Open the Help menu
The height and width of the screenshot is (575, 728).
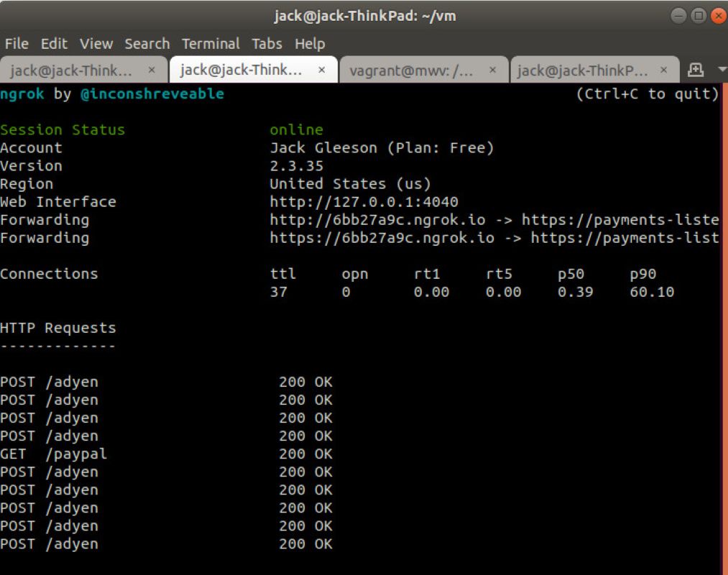pos(310,44)
